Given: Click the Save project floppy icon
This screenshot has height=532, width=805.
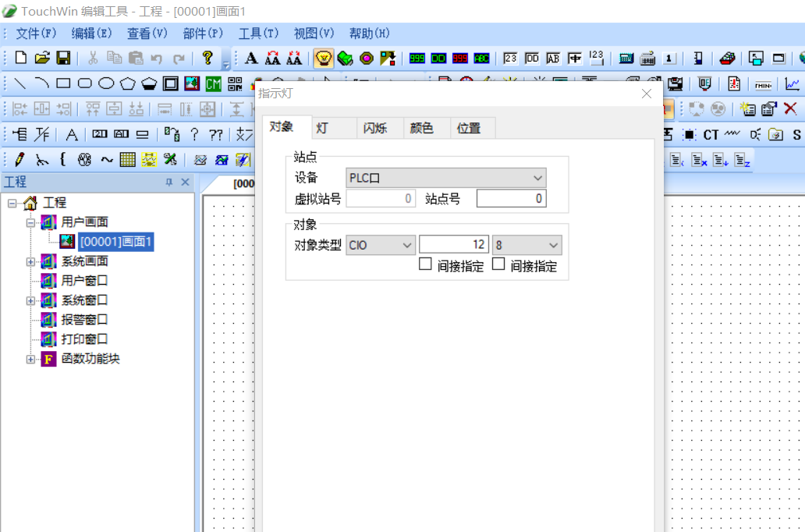Looking at the screenshot, I should pos(63,59).
